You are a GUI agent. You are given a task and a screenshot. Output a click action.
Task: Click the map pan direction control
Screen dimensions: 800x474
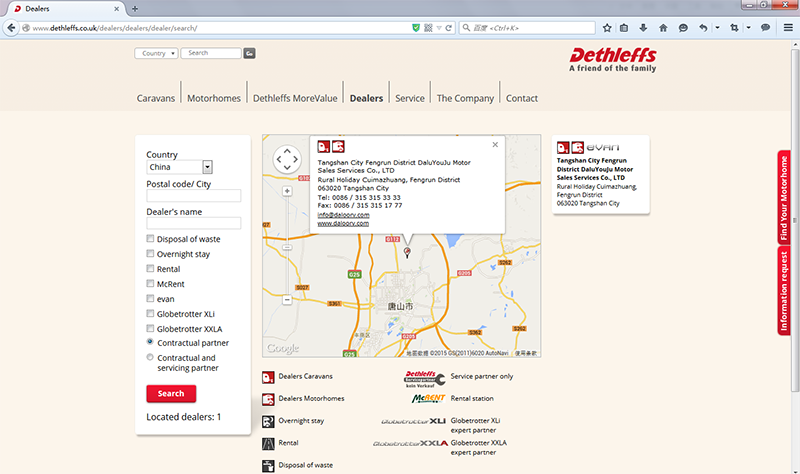(287, 159)
